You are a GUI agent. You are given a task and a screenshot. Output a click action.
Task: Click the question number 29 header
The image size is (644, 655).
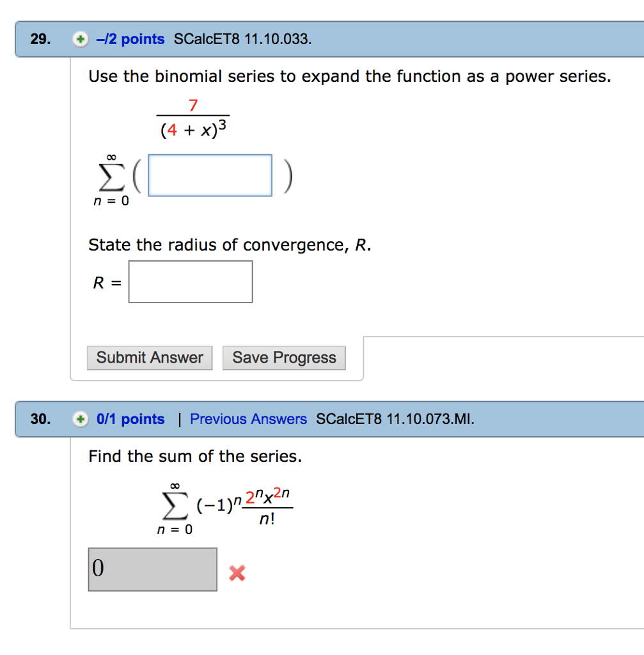[38, 39]
